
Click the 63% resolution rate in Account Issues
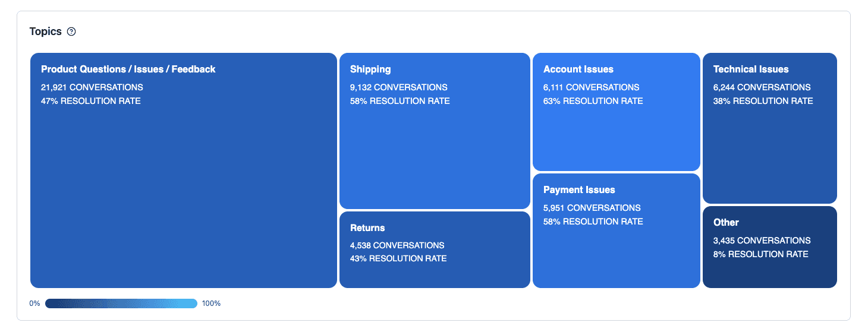pyautogui.click(x=593, y=101)
